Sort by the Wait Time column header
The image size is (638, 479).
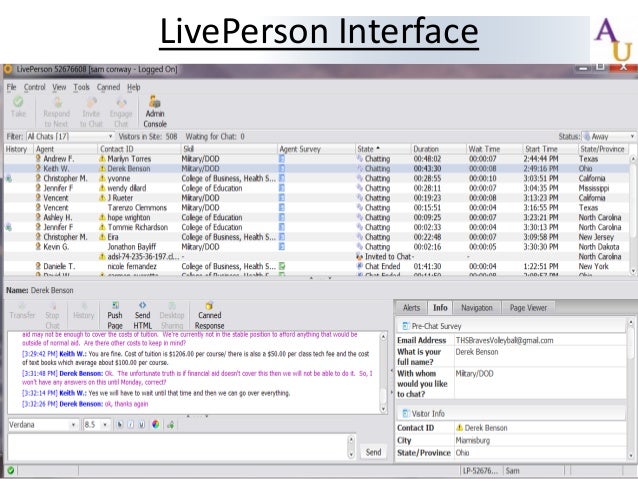click(x=494, y=149)
